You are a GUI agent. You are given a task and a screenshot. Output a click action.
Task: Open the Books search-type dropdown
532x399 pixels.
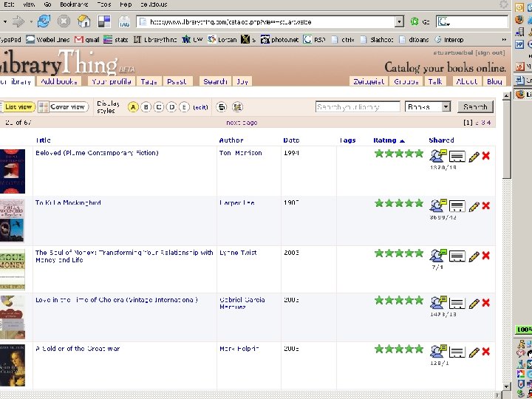tap(446, 107)
